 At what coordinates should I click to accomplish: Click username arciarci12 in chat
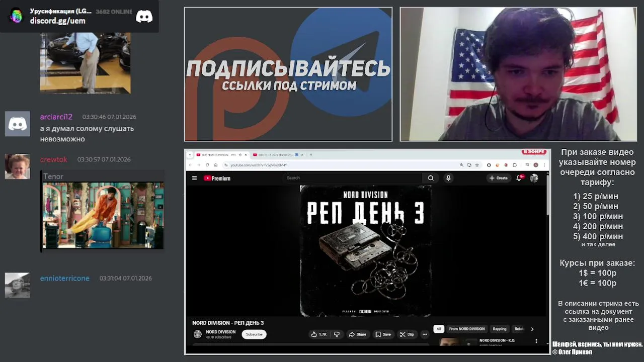click(56, 117)
